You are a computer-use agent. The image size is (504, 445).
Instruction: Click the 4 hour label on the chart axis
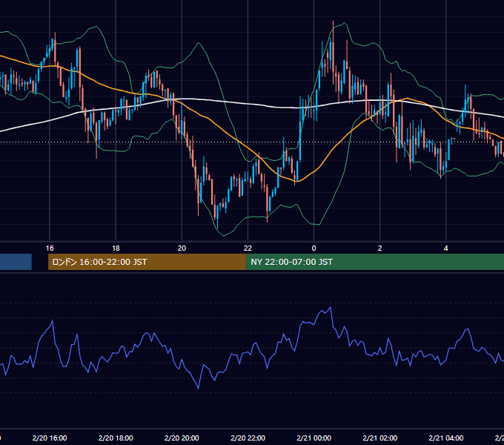click(x=446, y=248)
